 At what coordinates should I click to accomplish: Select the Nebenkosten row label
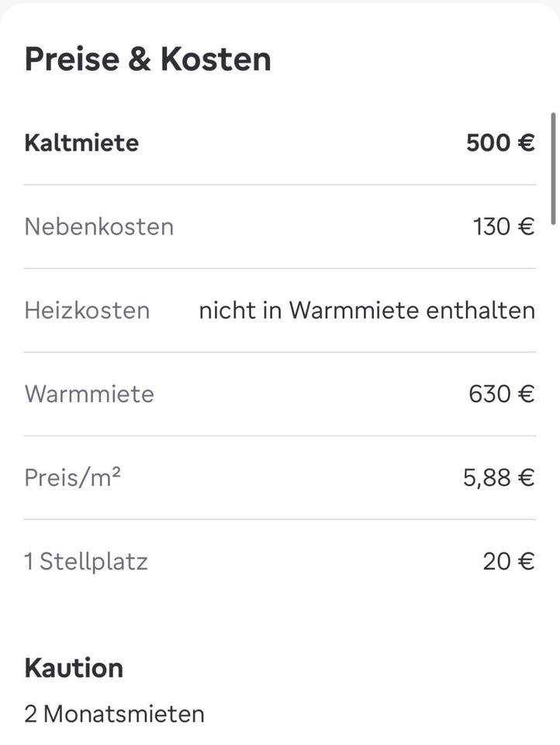tap(99, 227)
